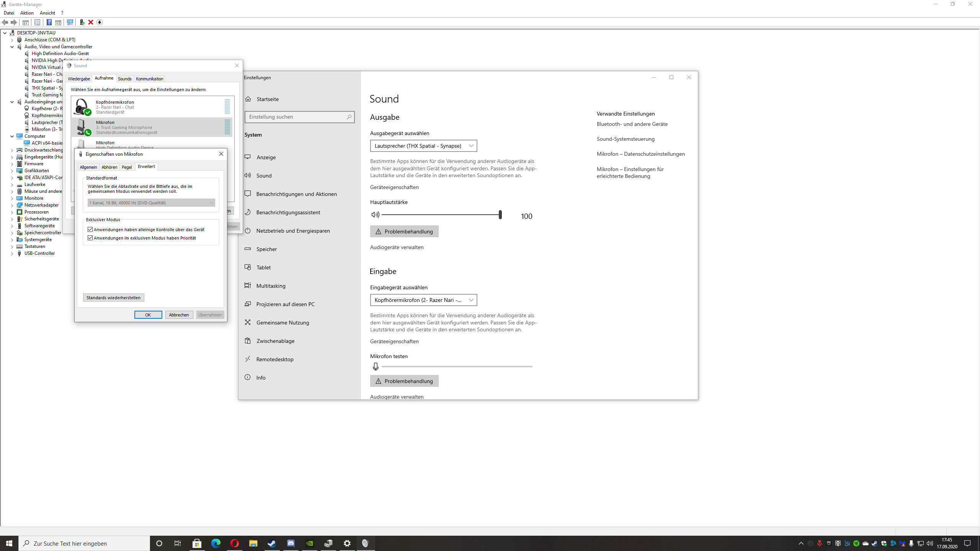Click the red uninstall device toolbar icon
This screenshot has width=980, height=551.
pos(91,22)
